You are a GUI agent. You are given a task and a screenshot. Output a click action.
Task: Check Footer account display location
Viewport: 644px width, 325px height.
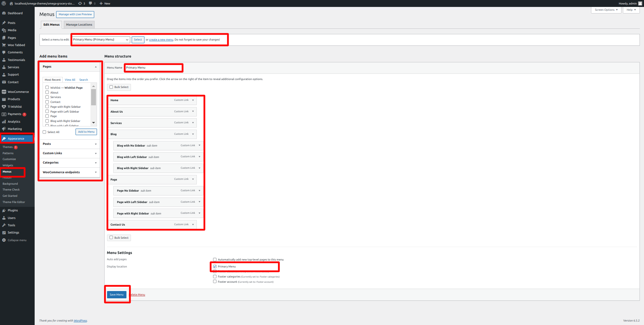click(215, 282)
